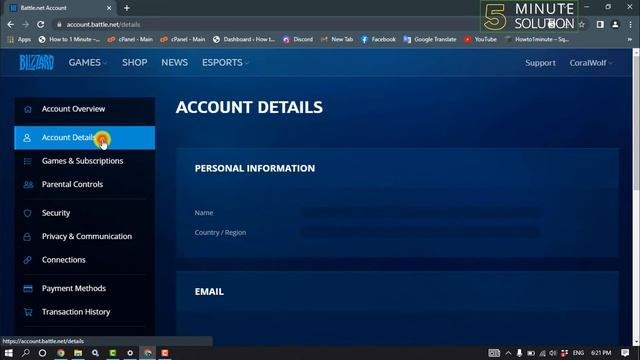Click the ENG language indicator
This screenshot has width=640, height=360.
coord(578,353)
